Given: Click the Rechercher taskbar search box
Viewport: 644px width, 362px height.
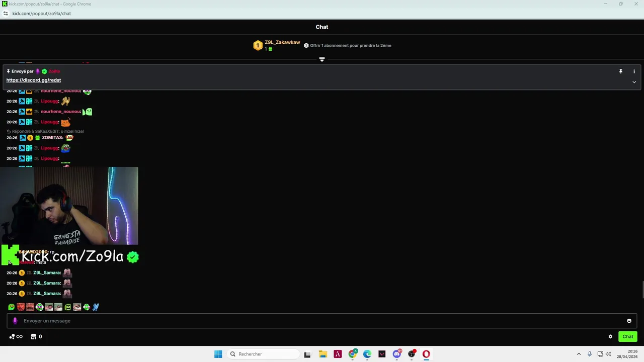Looking at the screenshot, I should pyautogui.click(x=263, y=354).
